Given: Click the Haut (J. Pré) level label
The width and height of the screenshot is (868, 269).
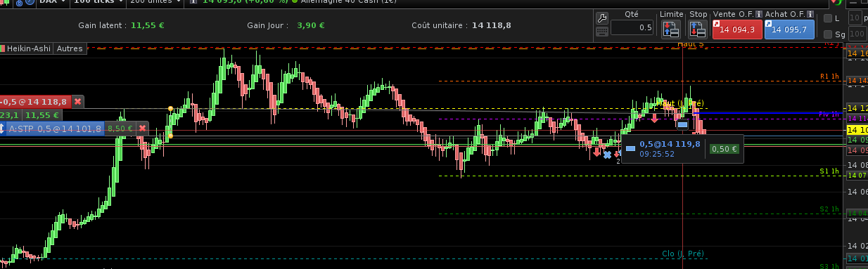Looking at the screenshot, I should 680,103.
